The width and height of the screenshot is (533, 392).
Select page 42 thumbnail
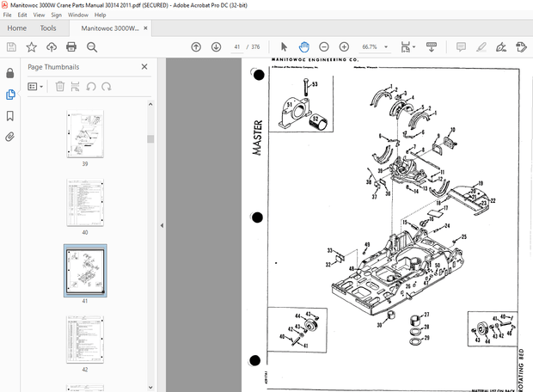[x=85, y=340]
